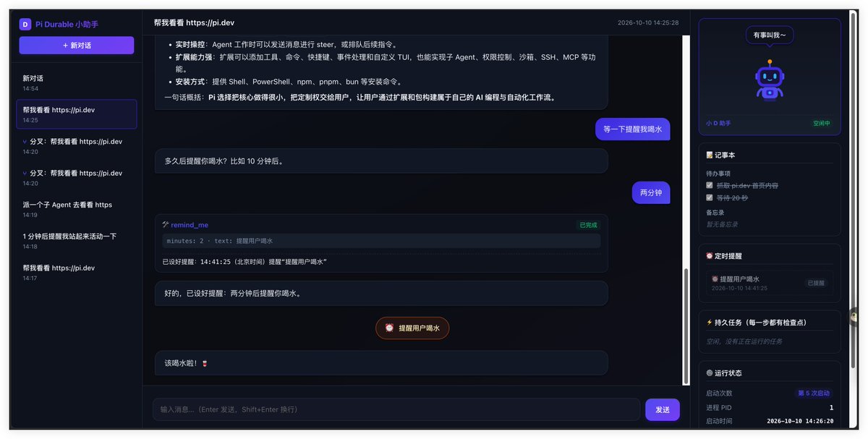Image resolution: width=868 pixels, height=439 pixels.
Task: Click the robot assistant avatar
Action: tap(770, 80)
